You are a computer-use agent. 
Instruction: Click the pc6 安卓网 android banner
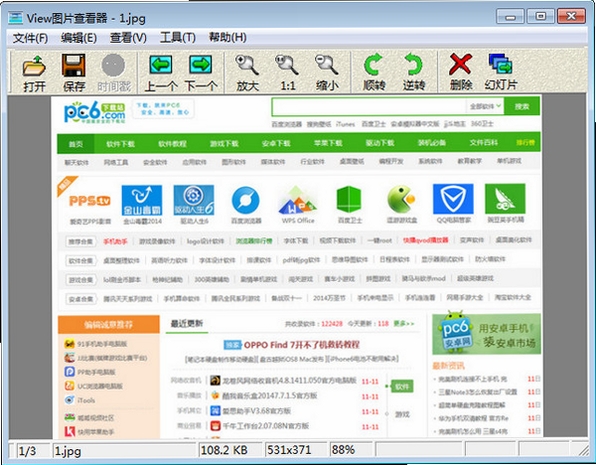(x=487, y=334)
